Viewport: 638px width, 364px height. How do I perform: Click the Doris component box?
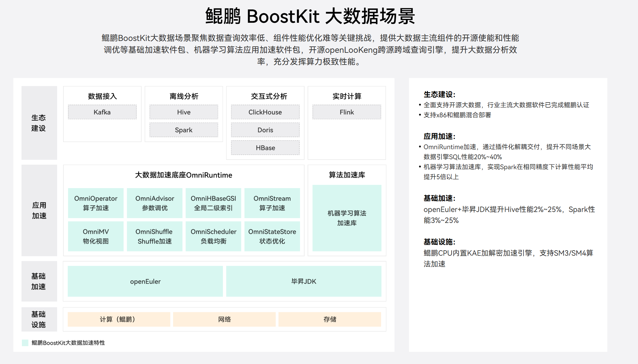(x=265, y=130)
